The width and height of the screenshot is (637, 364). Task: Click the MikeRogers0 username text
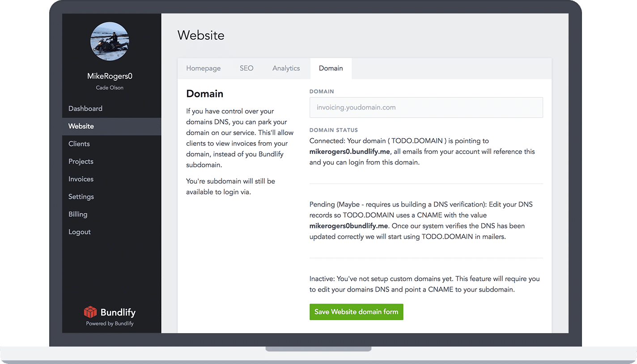[x=110, y=76]
